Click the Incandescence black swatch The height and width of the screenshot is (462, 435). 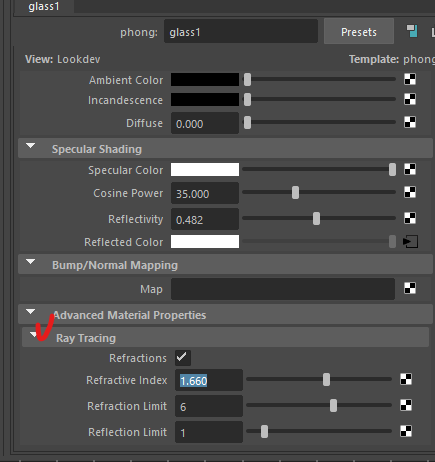pos(205,99)
